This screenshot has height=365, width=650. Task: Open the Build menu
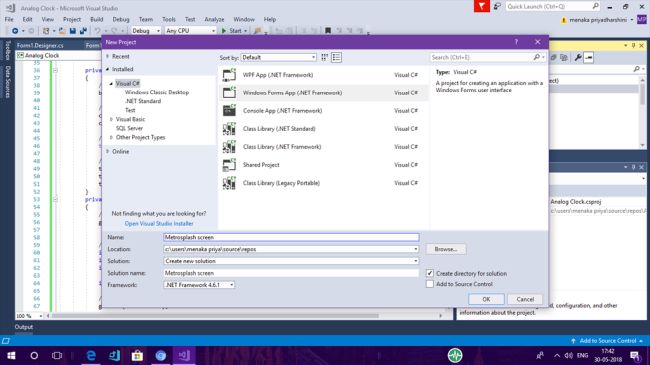pos(97,19)
